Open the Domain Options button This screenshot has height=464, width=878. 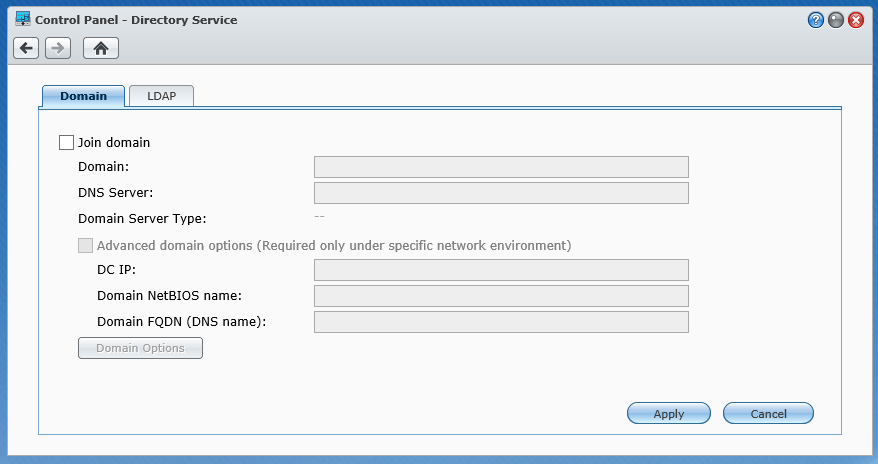141,348
